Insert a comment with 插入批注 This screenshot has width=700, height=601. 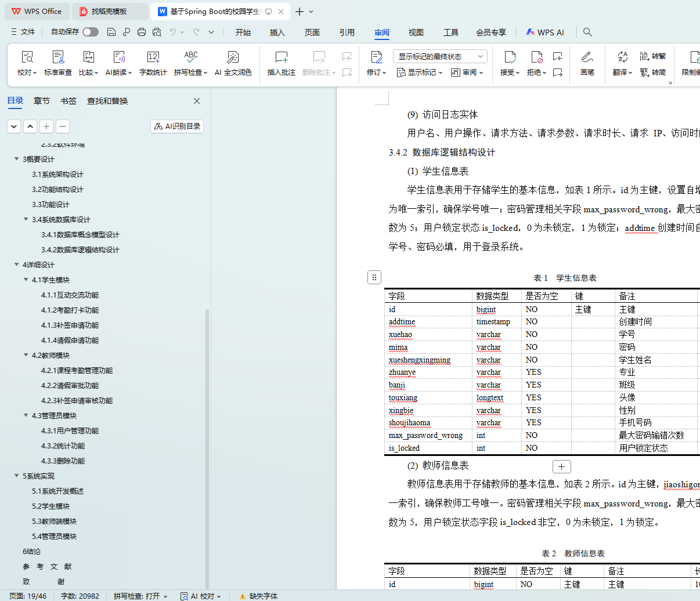tap(282, 63)
